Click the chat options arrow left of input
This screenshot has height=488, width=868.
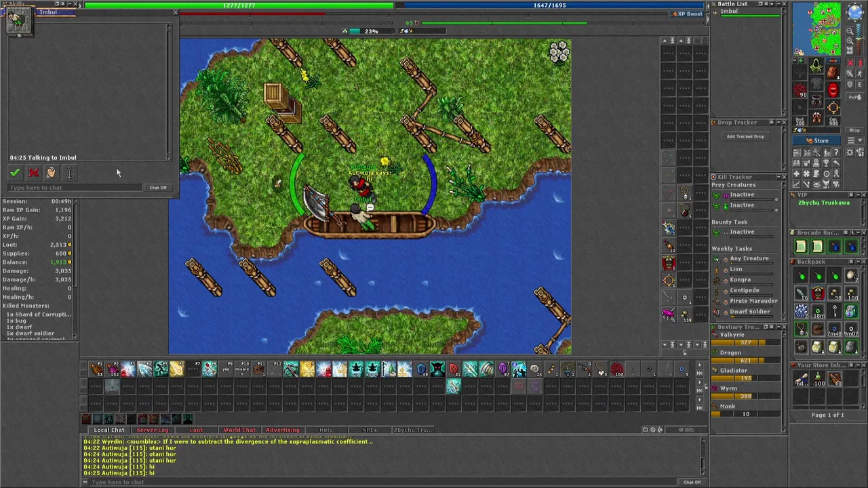(85, 482)
